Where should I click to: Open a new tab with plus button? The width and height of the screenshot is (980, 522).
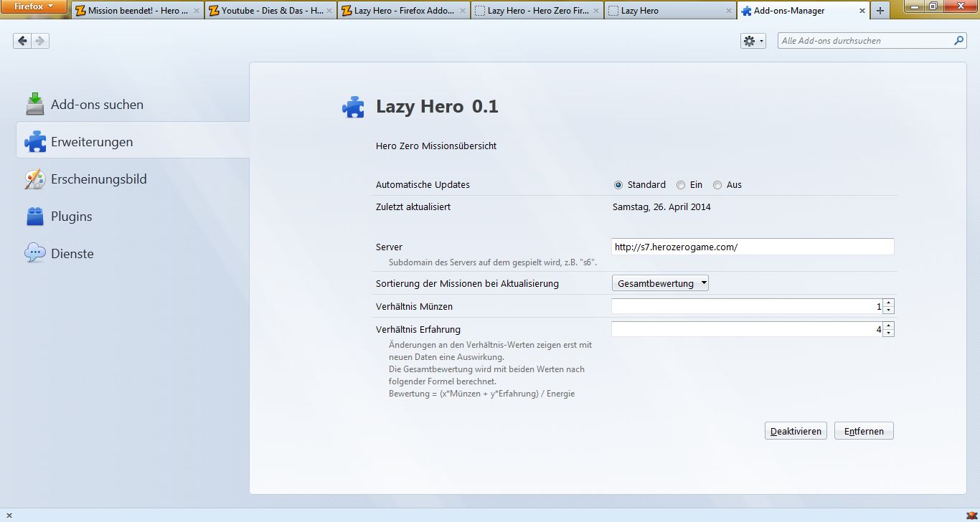tap(880, 11)
